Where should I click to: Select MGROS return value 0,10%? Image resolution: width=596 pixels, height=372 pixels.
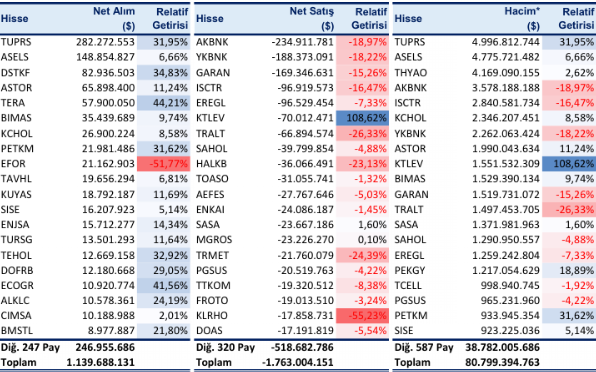(372, 239)
